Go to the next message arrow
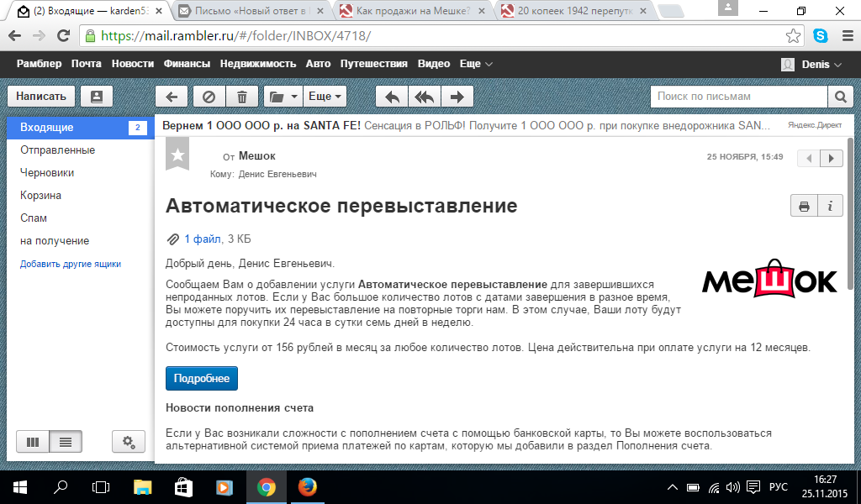Image resolution: width=861 pixels, height=504 pixels. coord(832,158)
